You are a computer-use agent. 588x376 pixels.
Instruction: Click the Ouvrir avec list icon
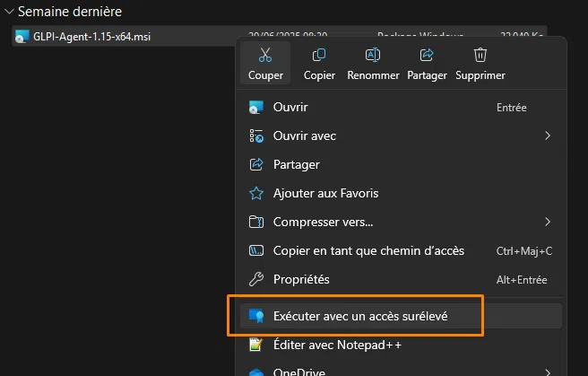(256, 136)
